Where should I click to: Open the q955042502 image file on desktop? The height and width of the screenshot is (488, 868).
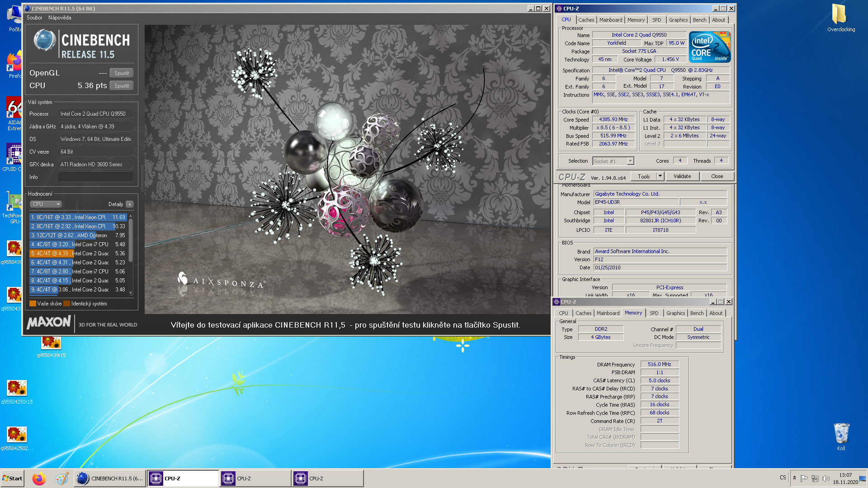pyautogui.click(x=17, y=438)
